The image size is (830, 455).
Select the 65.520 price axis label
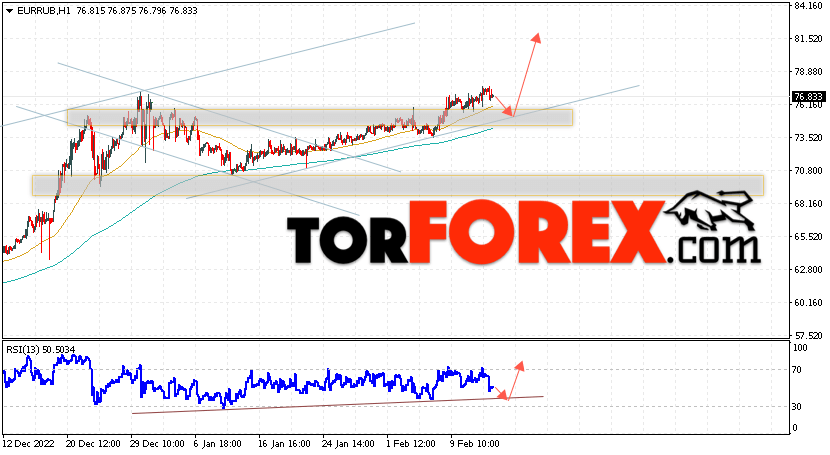point(808,237)
